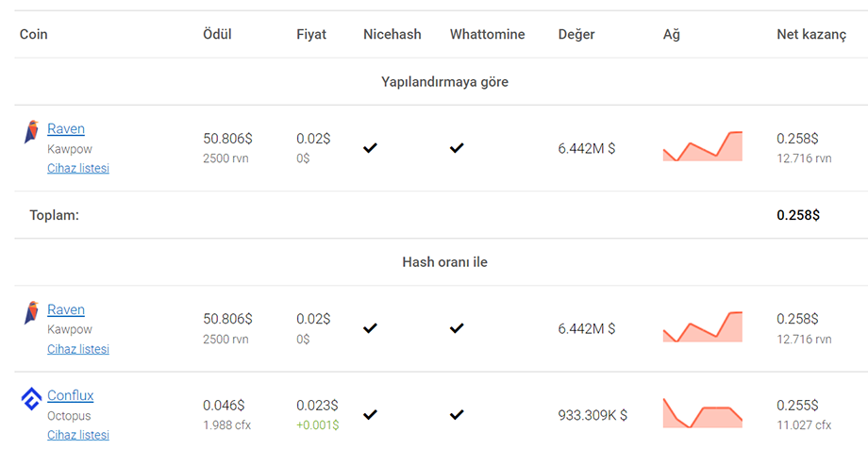Click the Raven coin icon under Hash oranı ile
868x449 pixels.
pos(31,313)
